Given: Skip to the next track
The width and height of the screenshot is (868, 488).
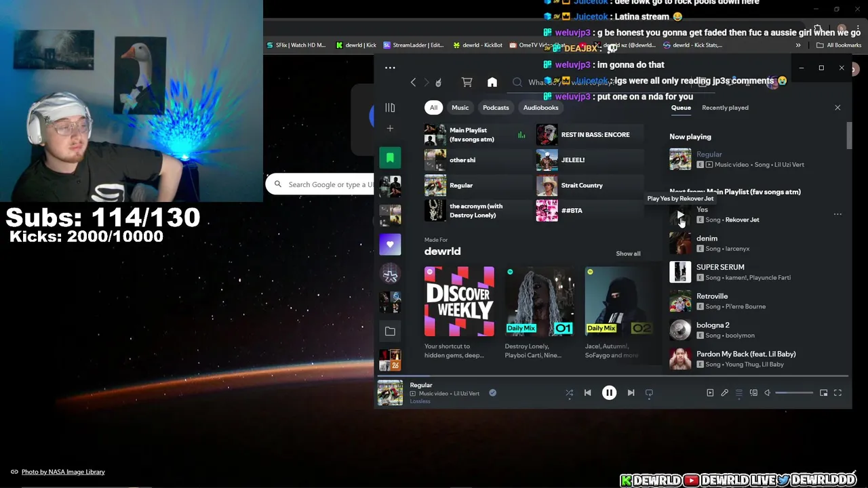Looking at the screenshot, I should tap(631, 393).
